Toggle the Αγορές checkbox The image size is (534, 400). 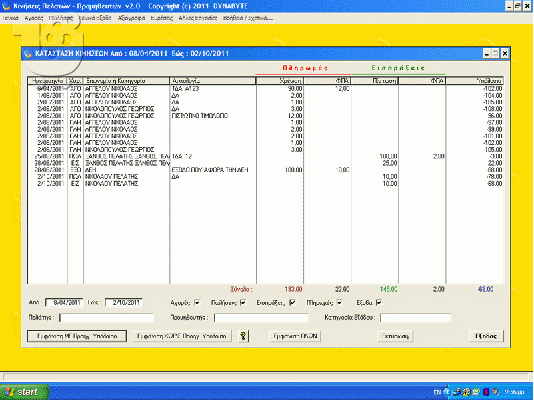[197, 302]
